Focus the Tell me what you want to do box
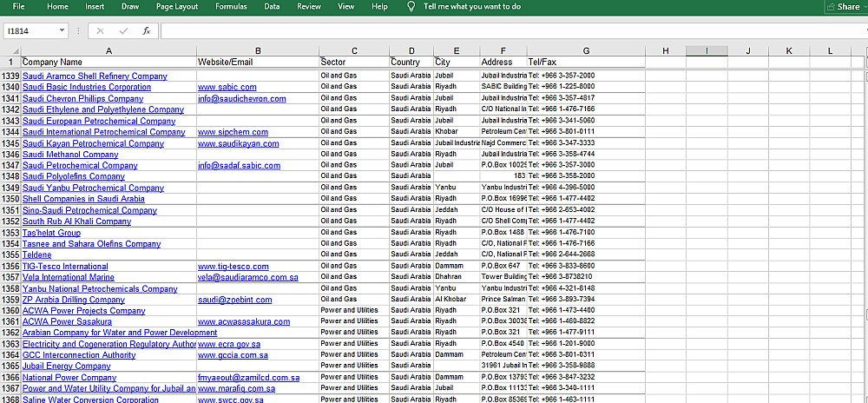This screenshot has height=403, width=868. coord(472,7)
